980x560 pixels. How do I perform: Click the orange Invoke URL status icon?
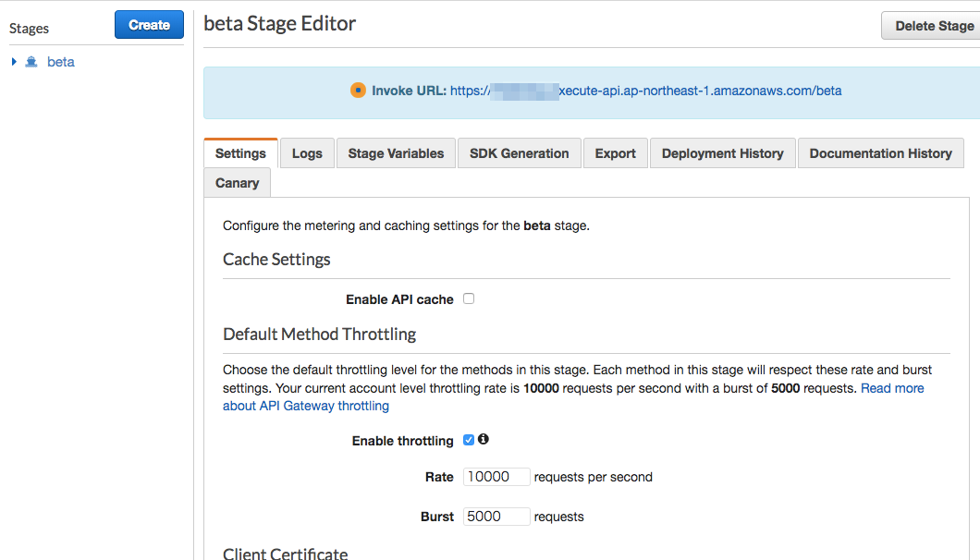(x=359, y=91)
